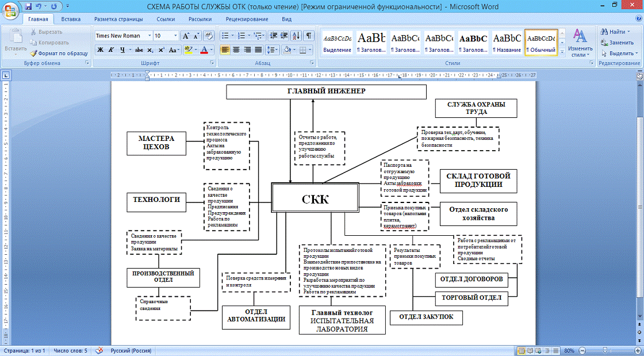Image resolution: width=644 pixels, height=356 pixels.
Task: Open Word help question mark icon
Action: pos(638,19)
